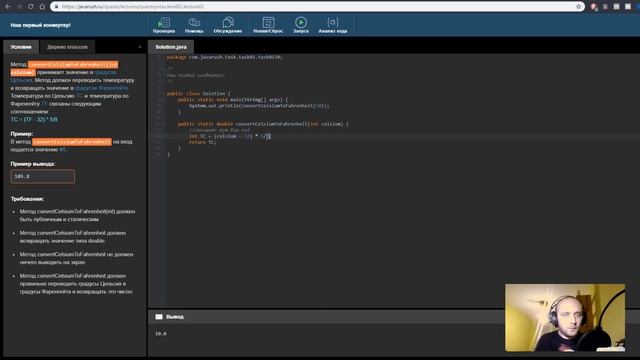
Task: Click the Требования heading
Action: (x=27, y=199)
